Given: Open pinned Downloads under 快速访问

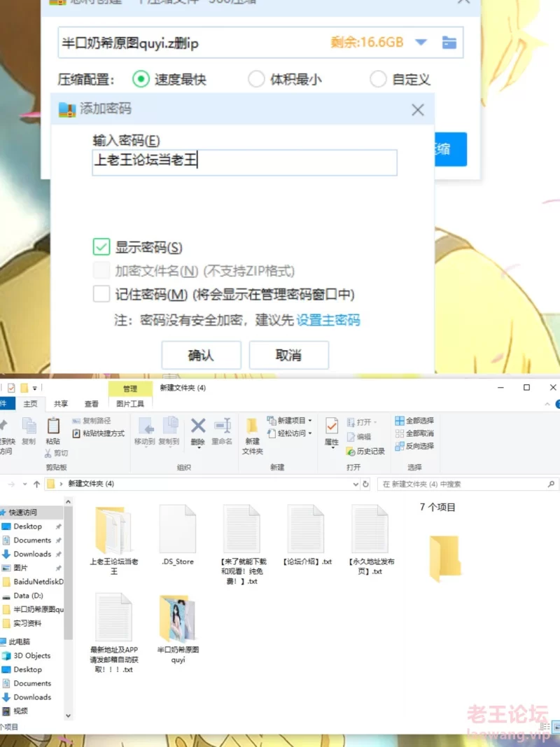Looking at the screenshot, I should point(32,554).
